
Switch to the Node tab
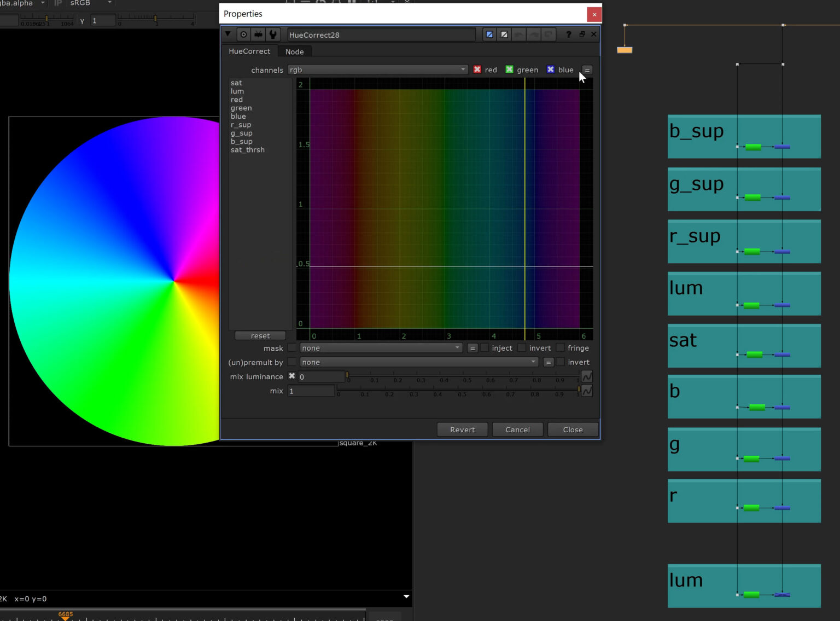click(294, 51)
